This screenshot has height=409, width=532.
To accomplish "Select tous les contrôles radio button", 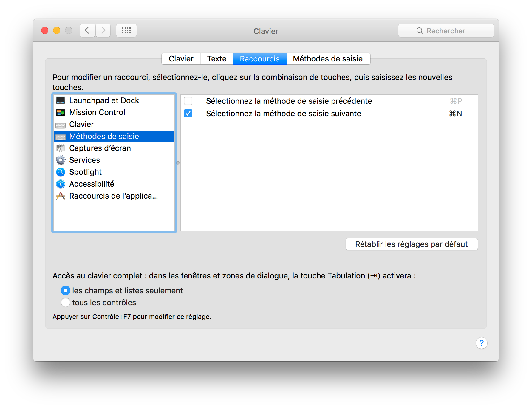I will (66, 302).
